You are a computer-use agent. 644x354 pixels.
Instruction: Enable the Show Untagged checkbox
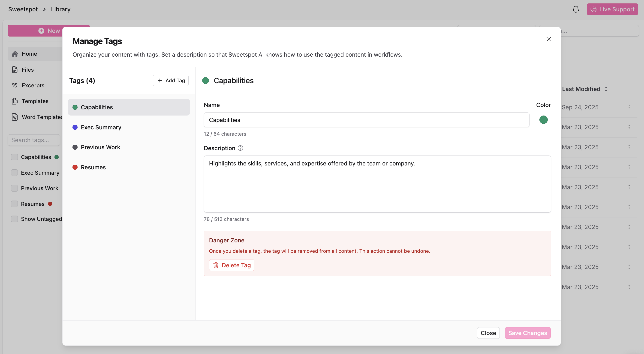pyautogui.click(x=15, y=219)
